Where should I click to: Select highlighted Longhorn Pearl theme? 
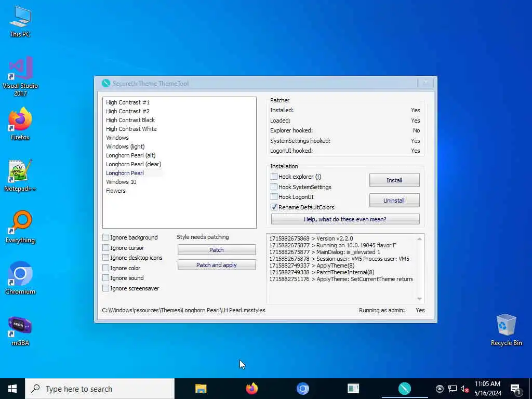[125, 172]
